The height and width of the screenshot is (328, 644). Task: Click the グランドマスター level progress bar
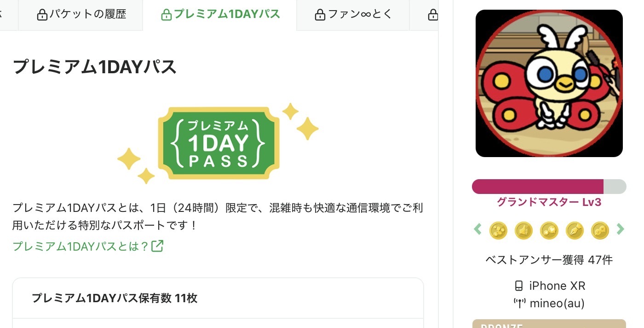coord(549,187)
